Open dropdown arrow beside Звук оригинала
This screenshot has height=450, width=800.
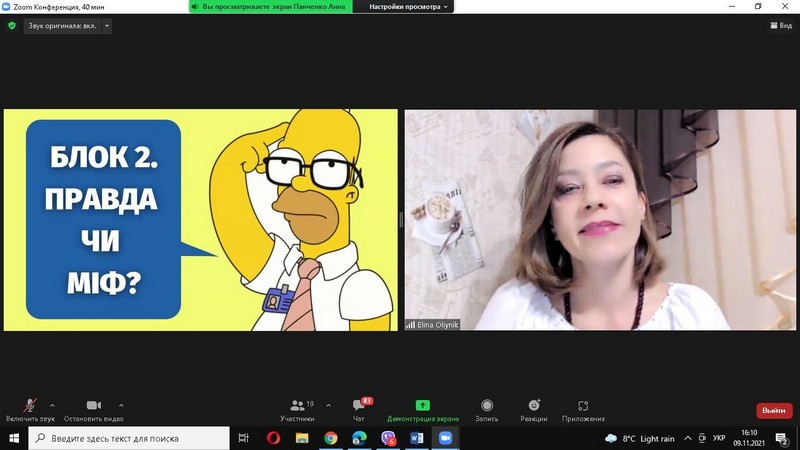click(x=107, y=26)
